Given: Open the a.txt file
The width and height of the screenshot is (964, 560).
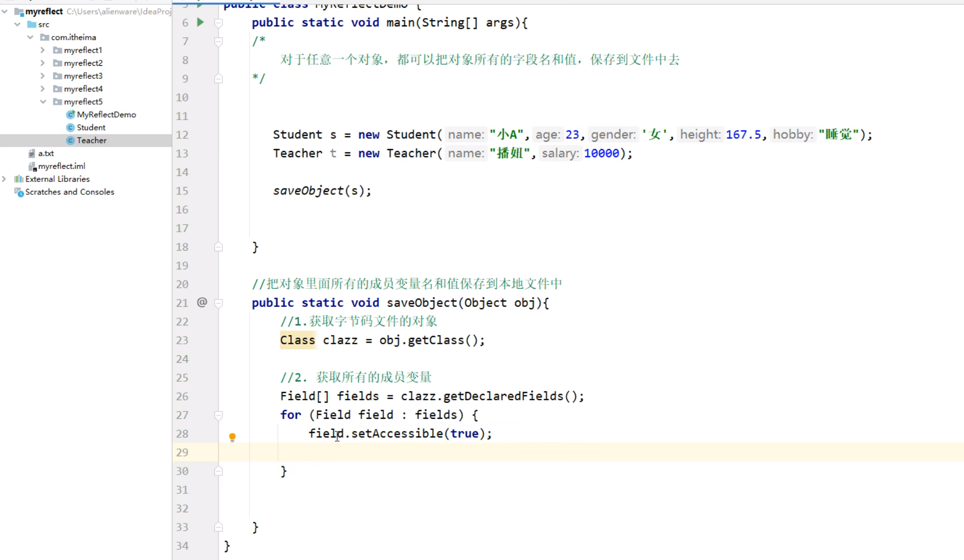Looking at the screenshot, I should (46, 153).
